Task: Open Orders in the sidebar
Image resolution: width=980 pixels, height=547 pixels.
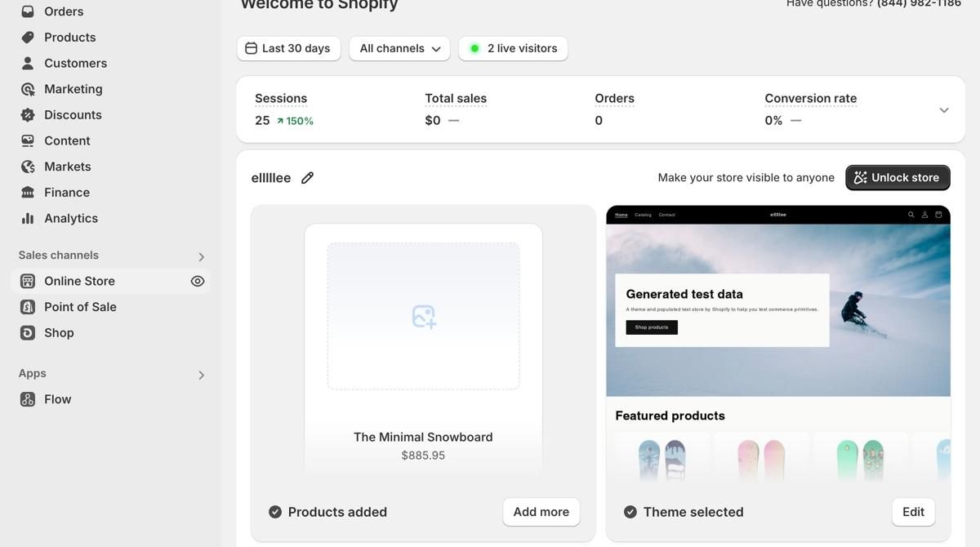Action: click(111, 11)
